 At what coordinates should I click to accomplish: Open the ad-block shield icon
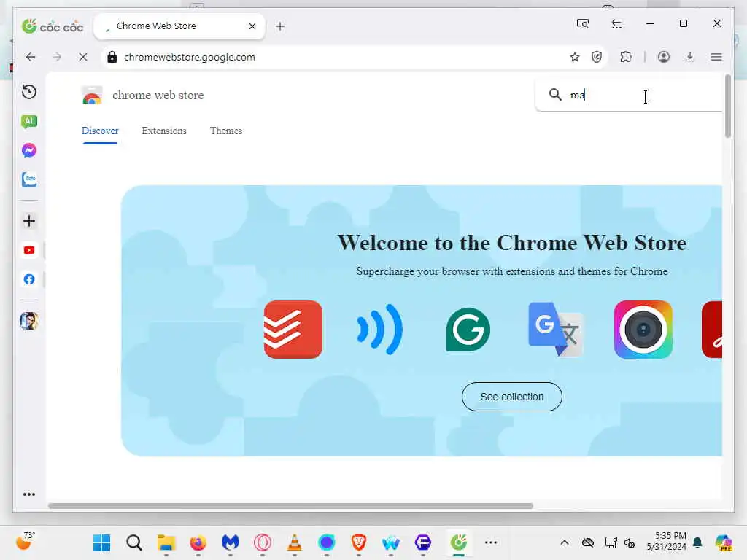point(597,57)
